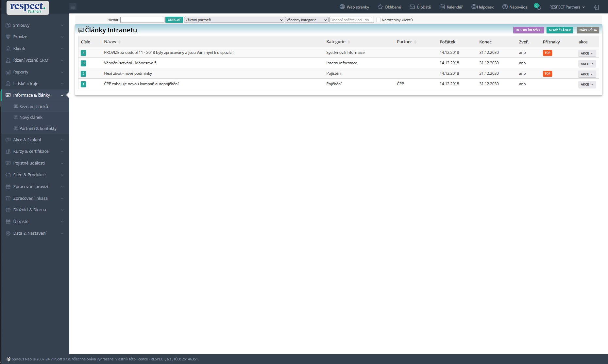Click the Web stránky globe icon
The height and width of the screenshot is (364, 608).
pyautogui.click(x=342, y=7)
